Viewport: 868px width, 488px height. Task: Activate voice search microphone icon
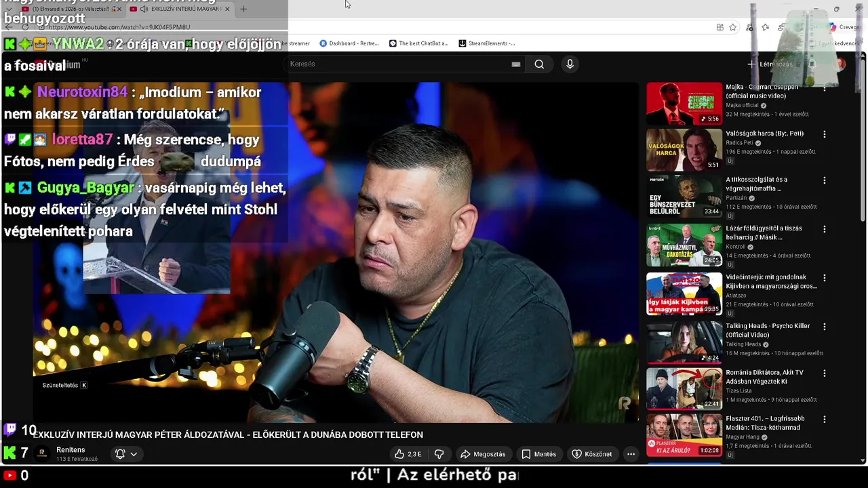[570, 64]
